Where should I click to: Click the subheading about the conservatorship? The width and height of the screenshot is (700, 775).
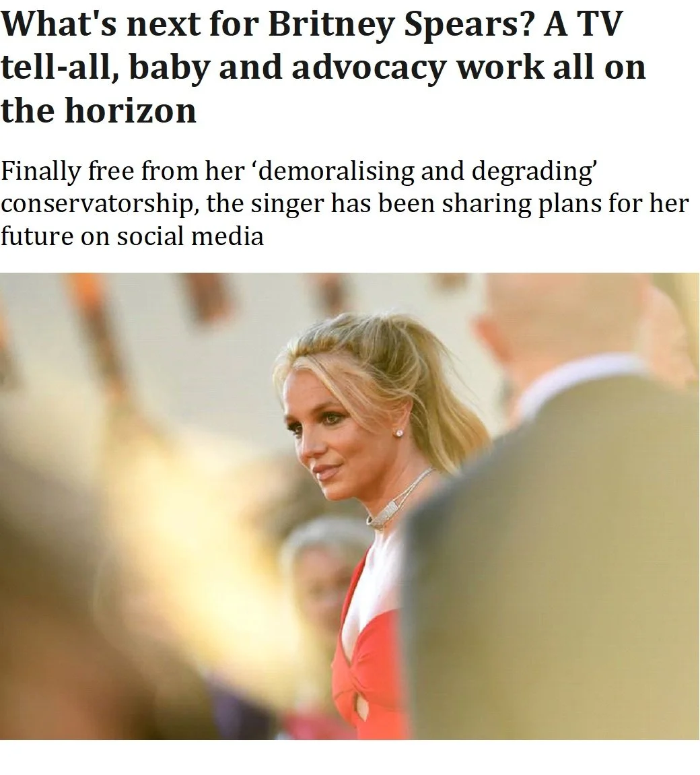[x=345, y=203]
